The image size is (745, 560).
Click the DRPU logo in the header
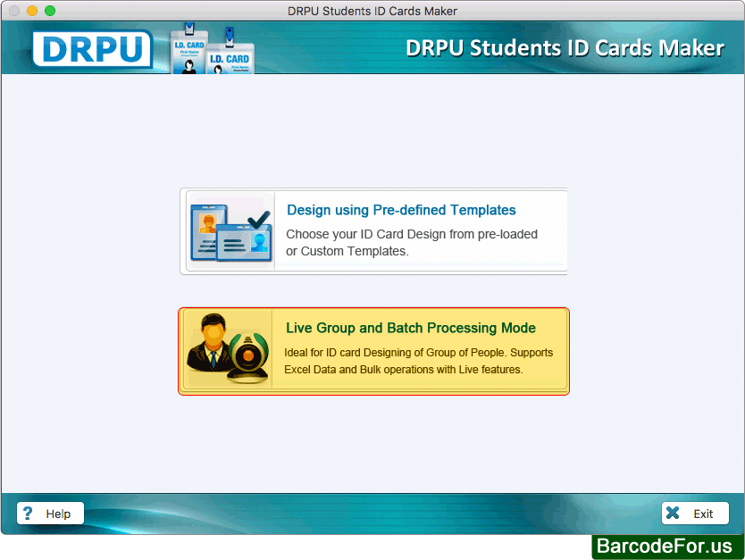[92, 49]
